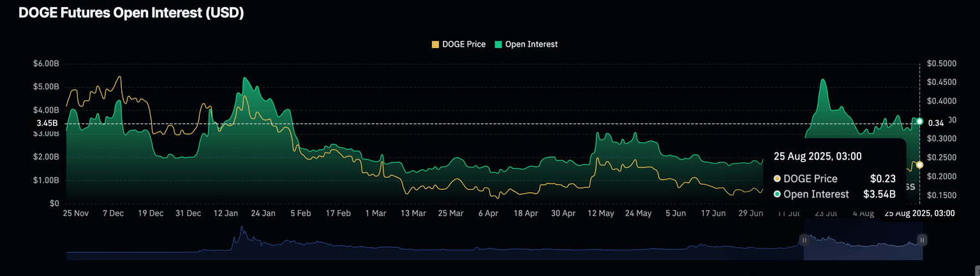Toggle the DOGE Price legend series
Screen dimensions: 980x276
point(463,44)
